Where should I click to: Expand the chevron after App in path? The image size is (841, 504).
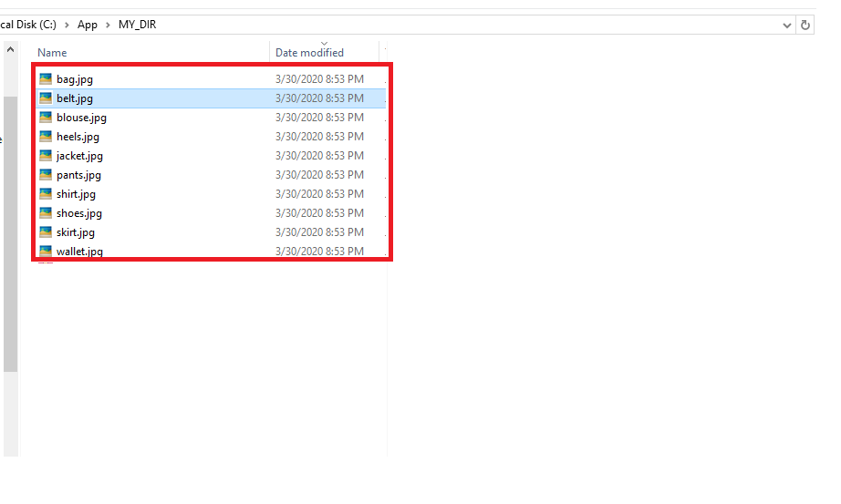pyautogui.click(x=108, y=25)
